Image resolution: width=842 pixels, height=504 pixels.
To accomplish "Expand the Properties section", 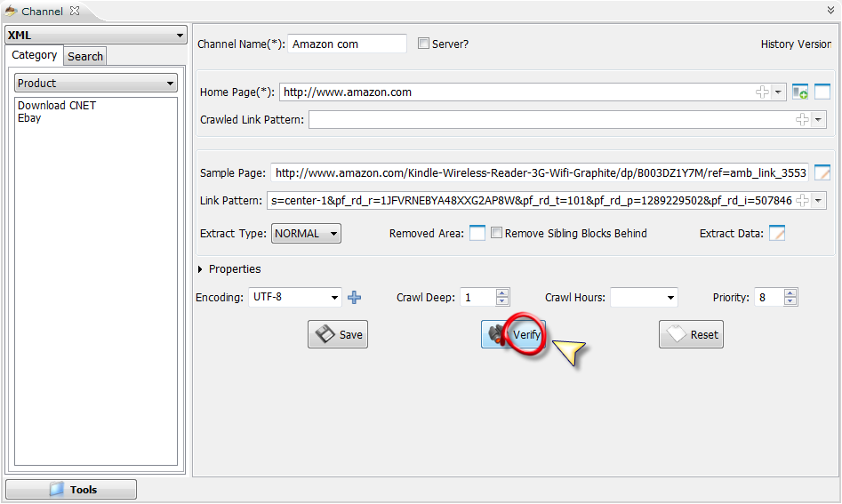I will (x=200, y=269).
